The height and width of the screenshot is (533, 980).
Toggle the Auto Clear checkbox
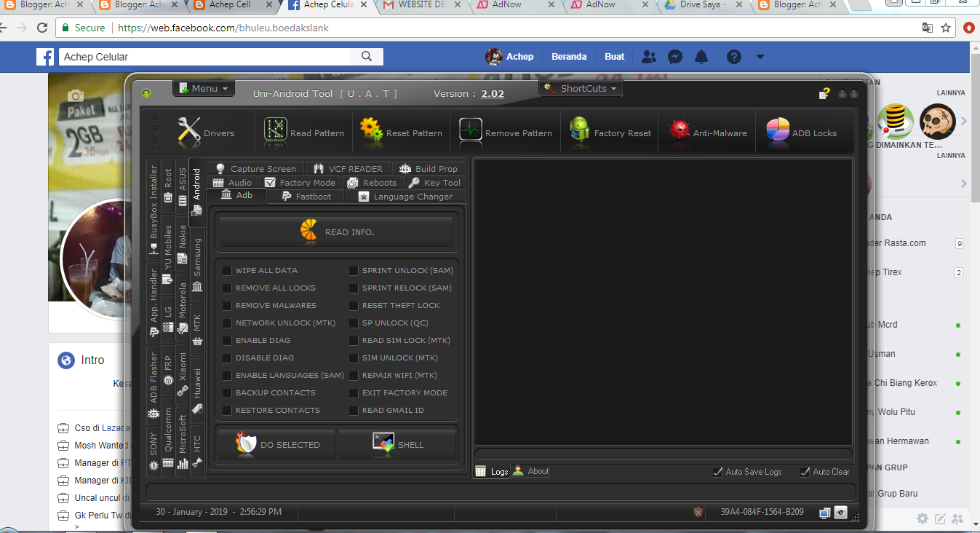point(805,472)
